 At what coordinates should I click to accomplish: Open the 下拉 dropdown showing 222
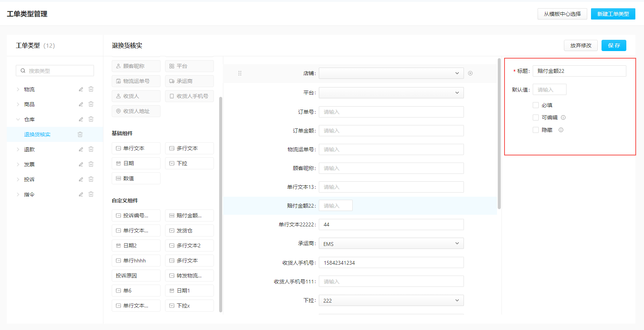391,300
